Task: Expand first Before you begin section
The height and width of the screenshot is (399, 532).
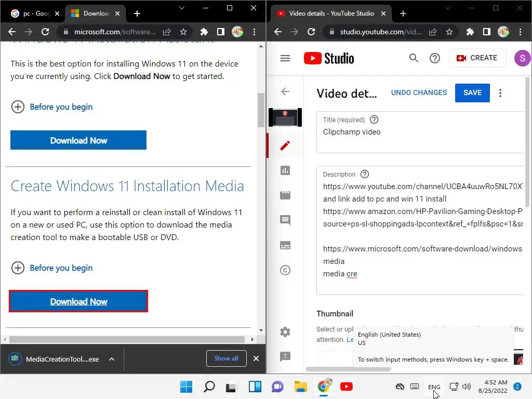Action: [x=51, y=107]
